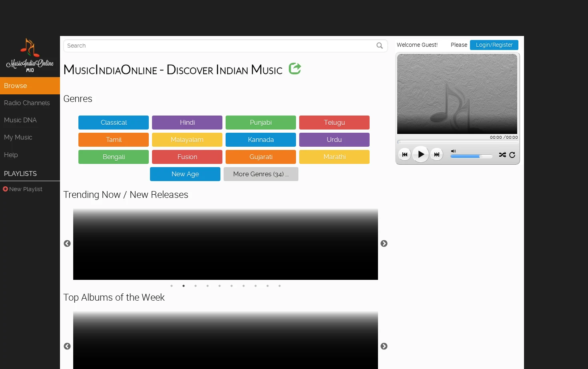This screenshot has height=369, width=588.
Task: Click the track progress seek bar
Action: pyautogui.click(x=457, y=142)
